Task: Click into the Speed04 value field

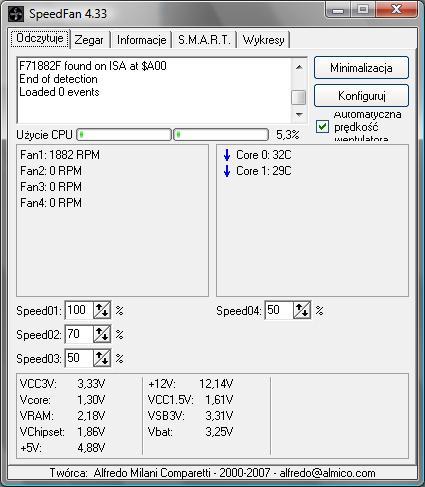Action: [279, 311]
